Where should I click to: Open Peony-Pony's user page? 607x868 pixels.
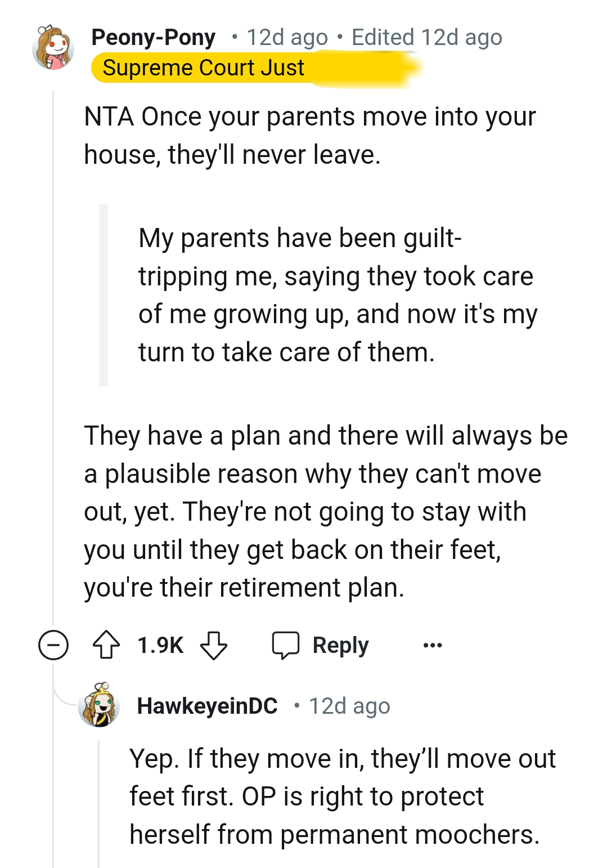tap(153, 37)
